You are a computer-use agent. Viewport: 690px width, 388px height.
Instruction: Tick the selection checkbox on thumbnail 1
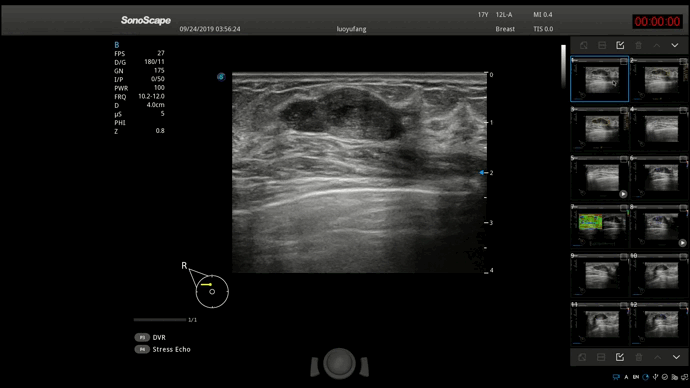(x=624, y=61)
